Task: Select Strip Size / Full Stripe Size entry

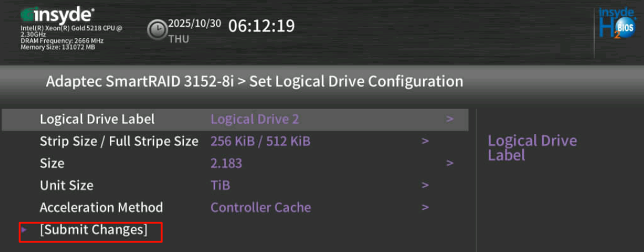Action: [x=119, y=141]
